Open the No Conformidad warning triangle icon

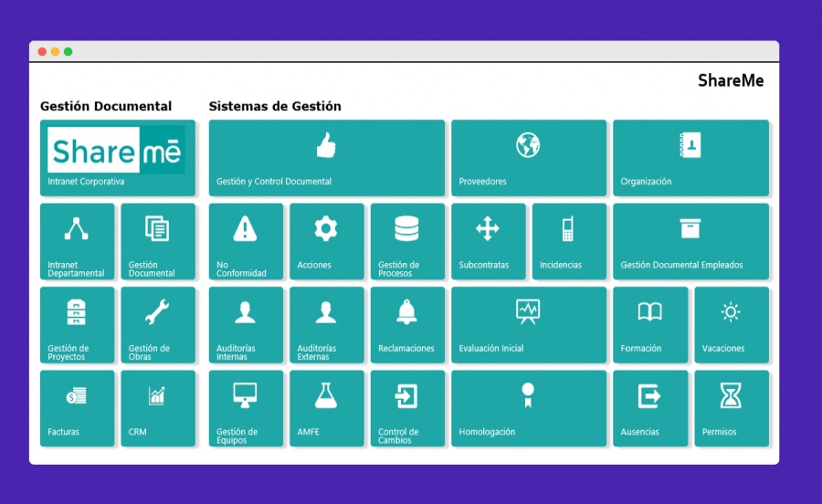[245, 228]
